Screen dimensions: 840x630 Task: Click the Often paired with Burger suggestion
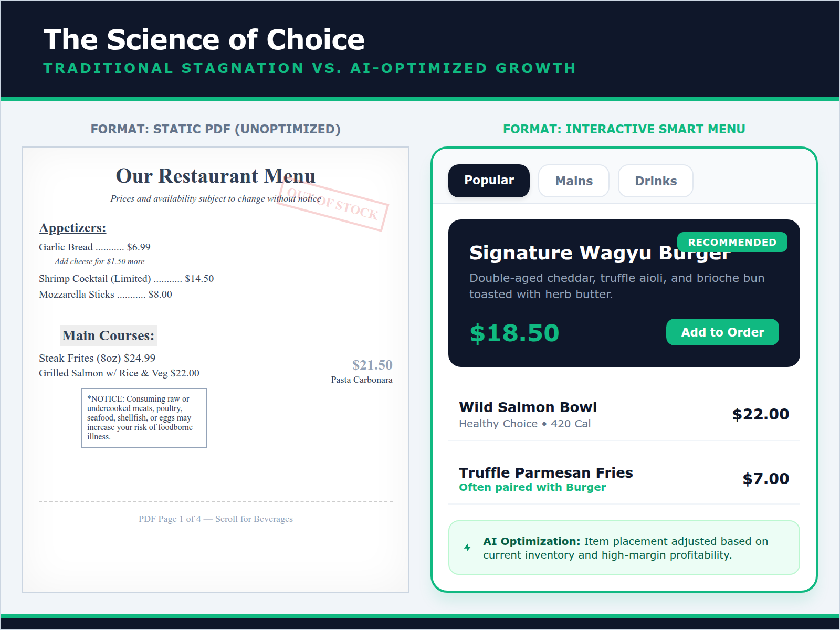point(532,487)
